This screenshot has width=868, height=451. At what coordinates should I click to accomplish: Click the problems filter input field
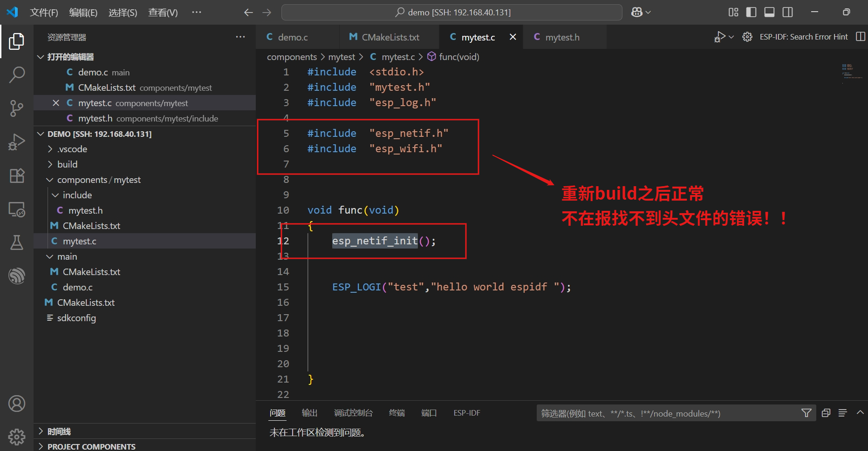652,413
